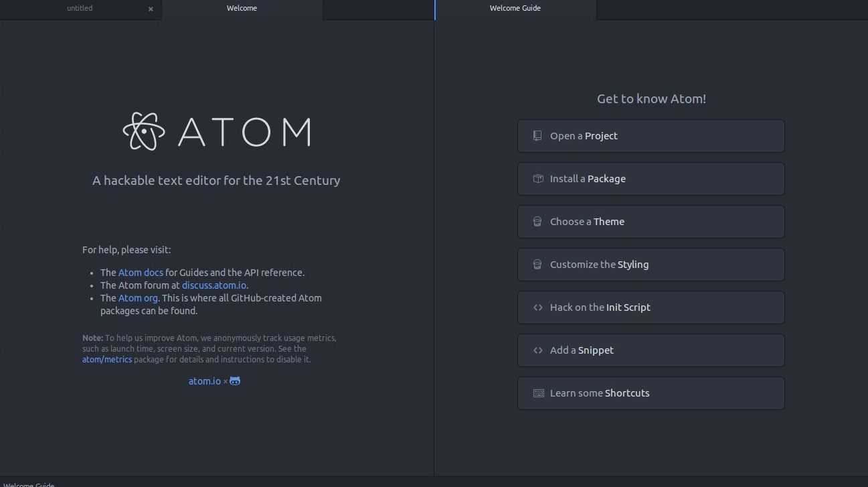Switch to the untitled tab
Screen dimensions: 868x487
(80, 9)
